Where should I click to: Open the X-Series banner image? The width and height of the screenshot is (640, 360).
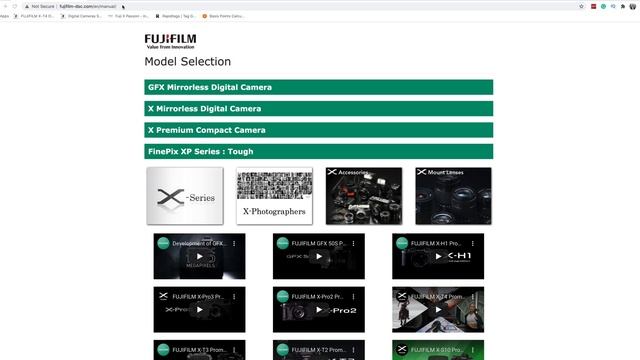(185, 196)
